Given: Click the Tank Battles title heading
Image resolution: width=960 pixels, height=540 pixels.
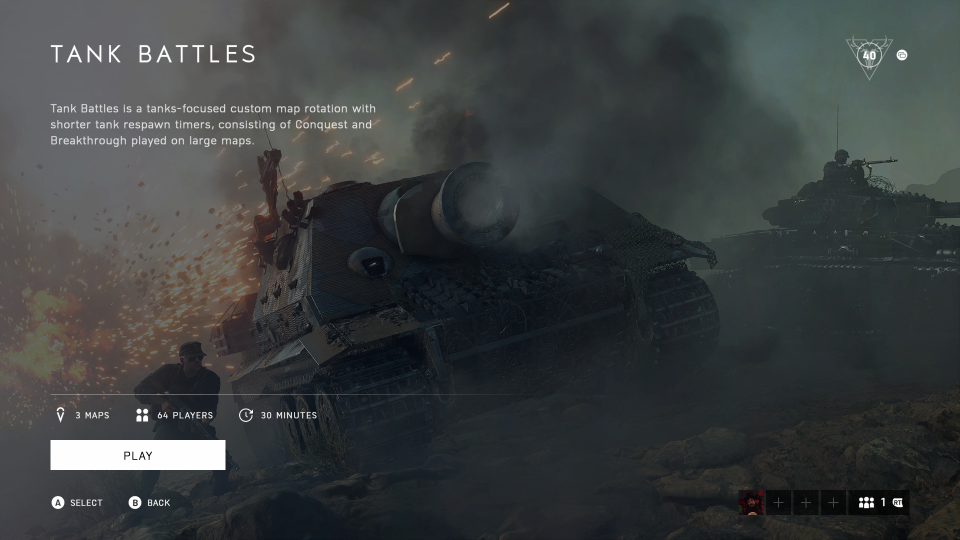Looking at the screenshot, I should [153, 54].
